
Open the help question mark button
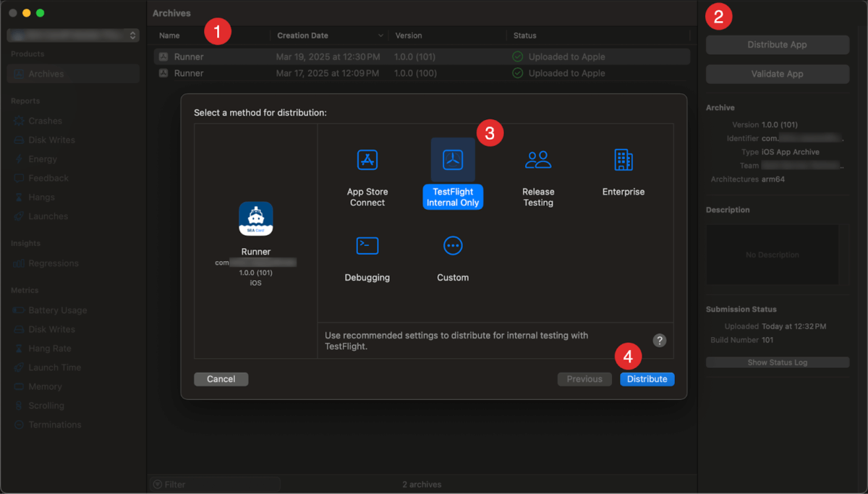click(660, 341)
